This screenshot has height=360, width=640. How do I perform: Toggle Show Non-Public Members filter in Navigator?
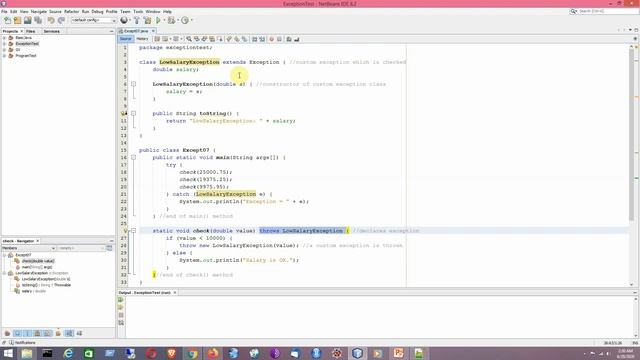click(x=38, y=333)
